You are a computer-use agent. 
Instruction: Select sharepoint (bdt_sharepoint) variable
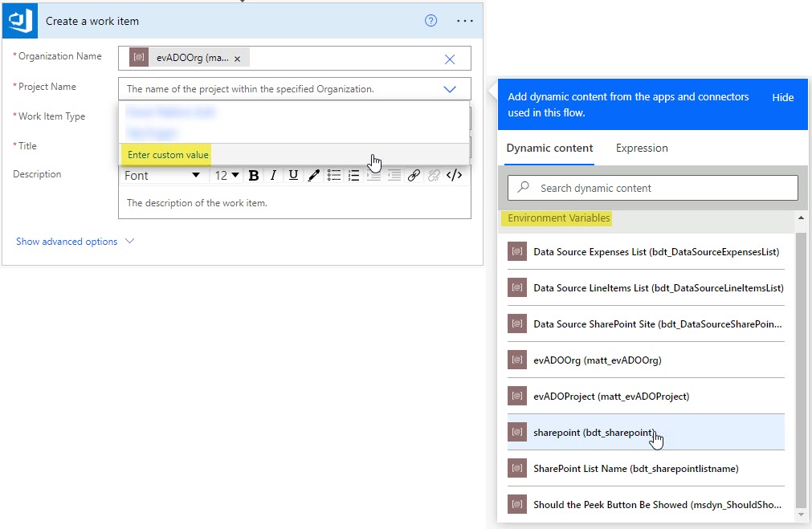coord(646,432)
